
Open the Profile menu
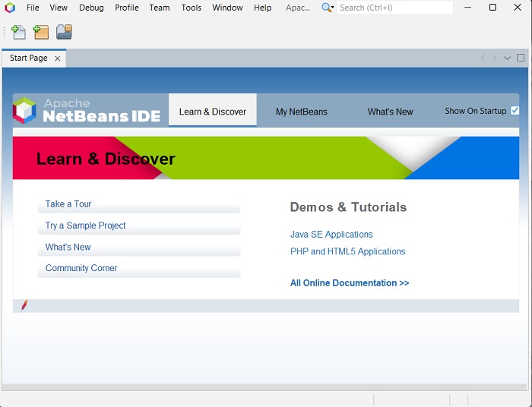point(127,8)
